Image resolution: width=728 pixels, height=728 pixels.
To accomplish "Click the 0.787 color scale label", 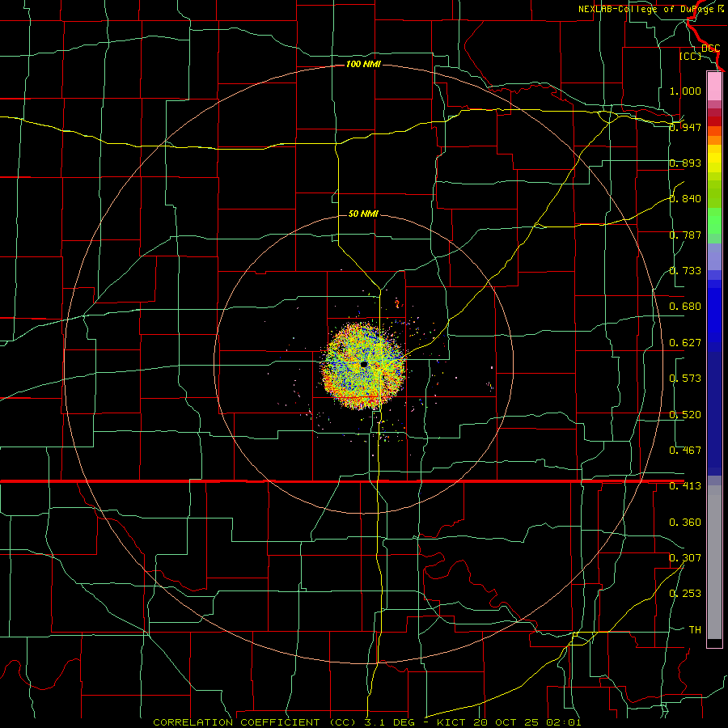I will [x=685, y=235].
